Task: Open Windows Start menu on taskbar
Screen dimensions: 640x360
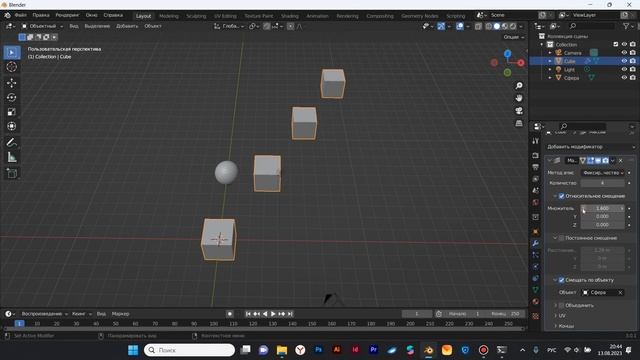Action: click(x=133, y=350)
